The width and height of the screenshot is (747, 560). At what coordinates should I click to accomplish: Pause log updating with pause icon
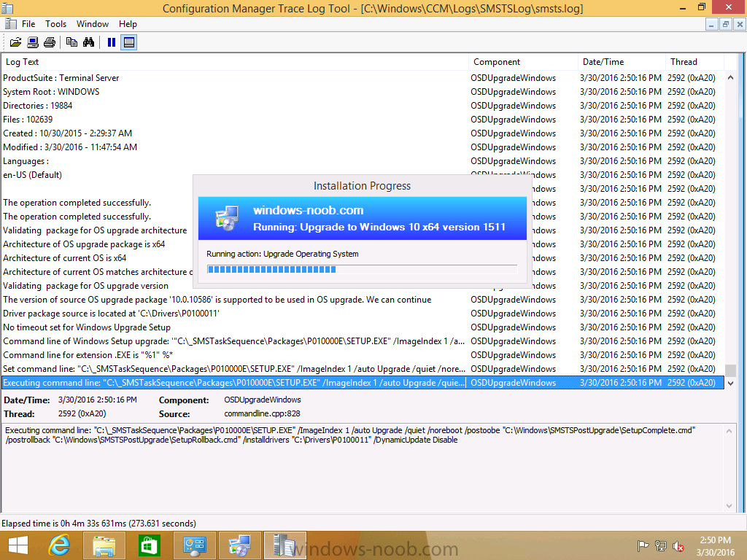(x=112, y=42)
